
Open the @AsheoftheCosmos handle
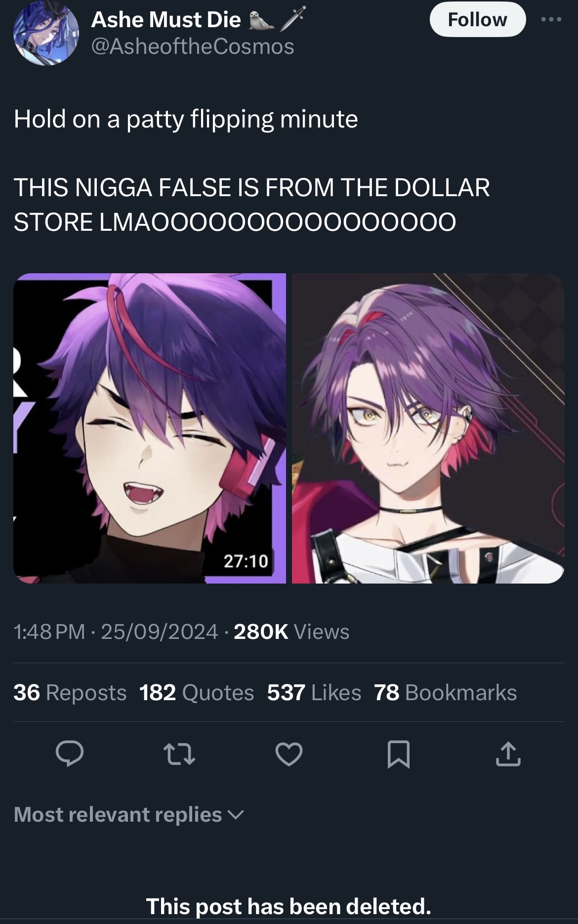[x=193, y=46]
